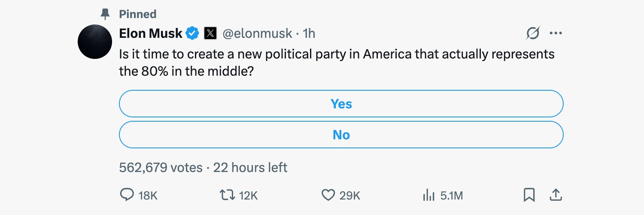Image resolution: width=644 pixels, height=215 pixels.
Task: Open post permalink via 1h timestamp
Action: pos(309,33)
